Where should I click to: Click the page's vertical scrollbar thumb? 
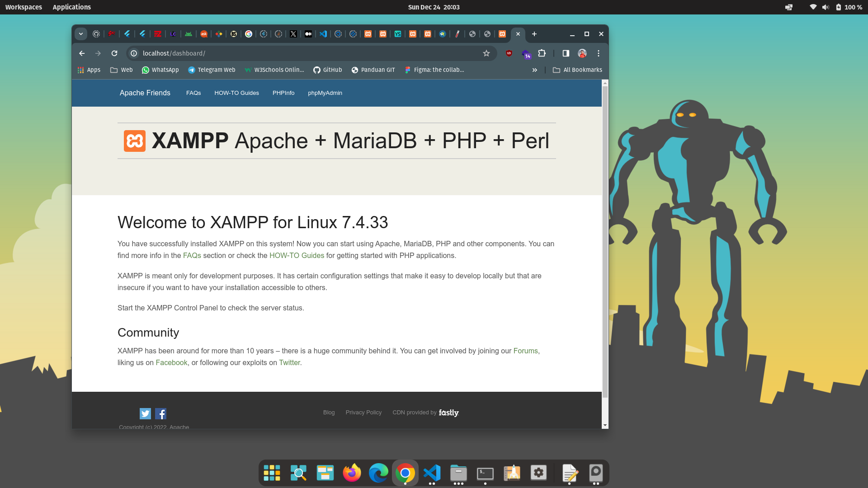(x=605, y=242)
